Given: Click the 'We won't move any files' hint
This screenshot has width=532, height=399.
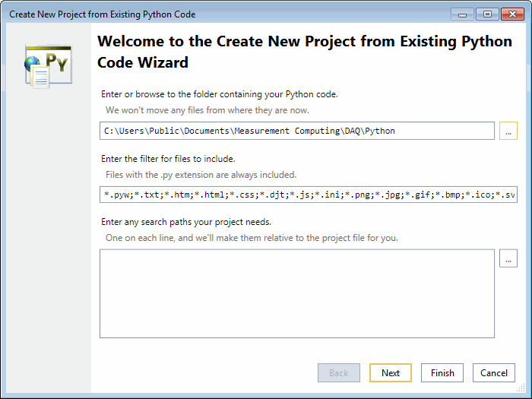Looking at the screenshot, I should [207, 110].
